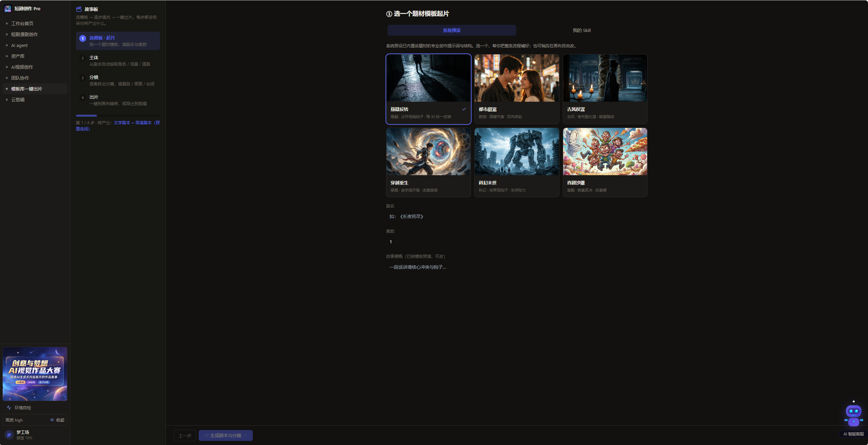Screen dimensions: 868x445
Task: Click the 环境自检 pulse icon
Action: click(x=9, y=408)
